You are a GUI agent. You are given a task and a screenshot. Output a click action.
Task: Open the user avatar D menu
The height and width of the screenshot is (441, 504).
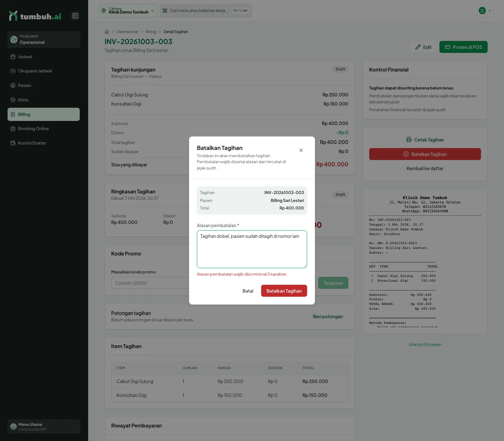click(x=482, y=11)
